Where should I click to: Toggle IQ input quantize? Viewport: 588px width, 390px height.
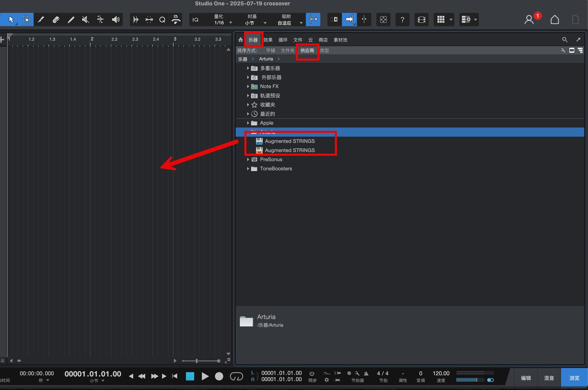pos(195,20)
